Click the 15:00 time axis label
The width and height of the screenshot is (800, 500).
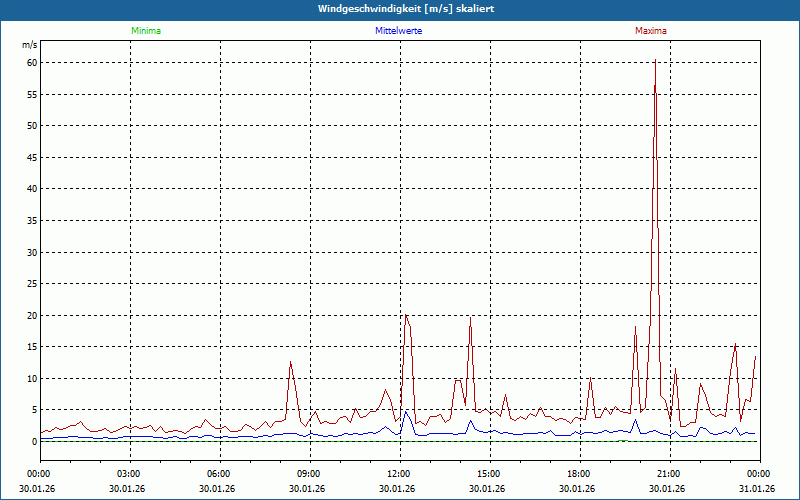(488, 473)
